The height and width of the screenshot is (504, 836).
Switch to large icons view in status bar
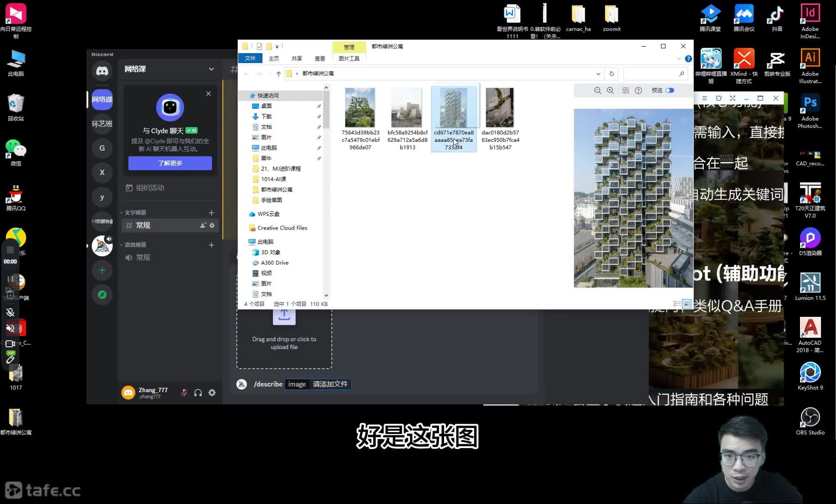(x=687, y=304)
